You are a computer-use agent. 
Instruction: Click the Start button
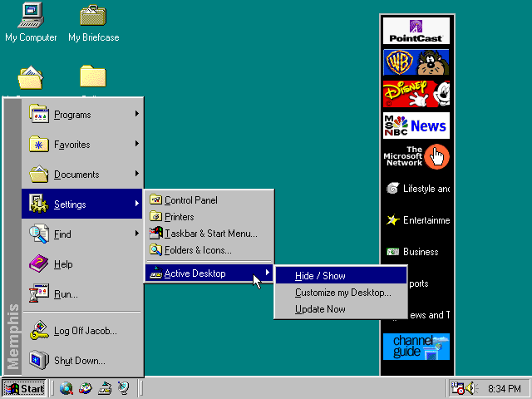click(x=24, y=388)
